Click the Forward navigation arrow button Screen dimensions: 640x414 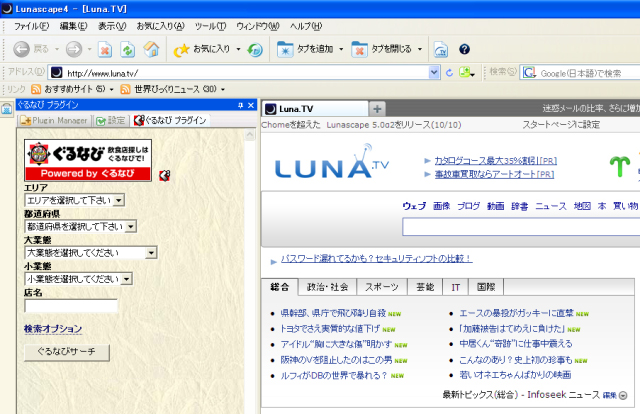pyautogui.click(x=74, y=49)
